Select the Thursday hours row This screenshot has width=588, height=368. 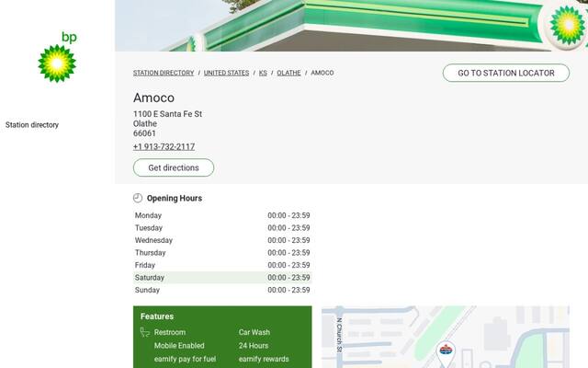pos(222,253)
